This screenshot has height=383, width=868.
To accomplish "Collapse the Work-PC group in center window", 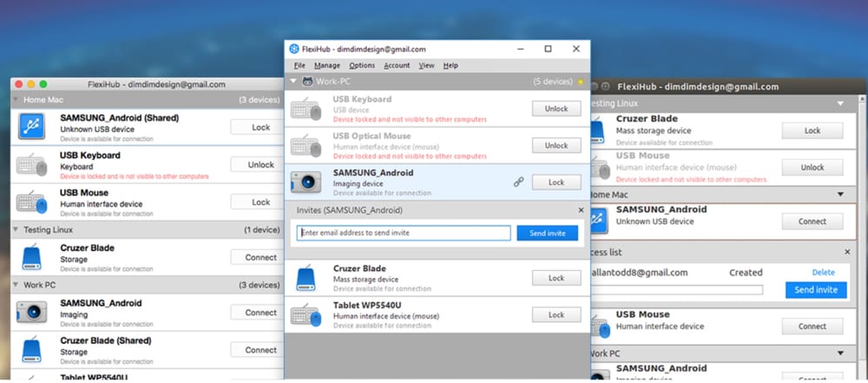I will (x=293, y=82).
